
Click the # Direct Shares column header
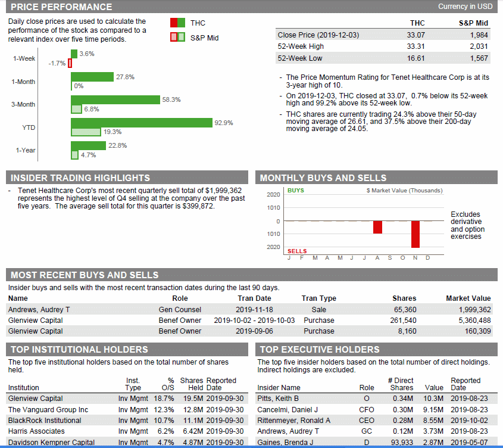(x=401, y=384)
